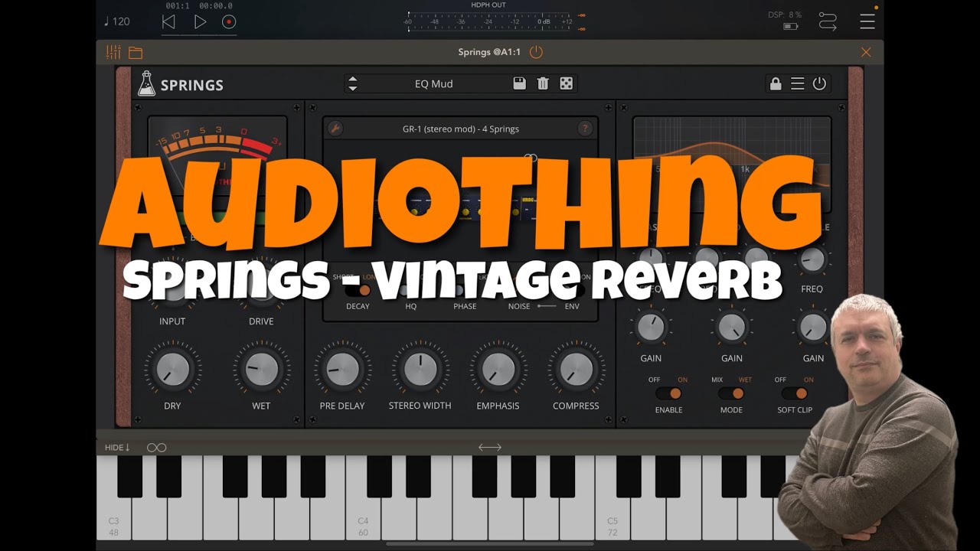The width and height of the screenshot is (980, 551).
Task: Open help with the question mark icon
Action: (x=586, y=129)
